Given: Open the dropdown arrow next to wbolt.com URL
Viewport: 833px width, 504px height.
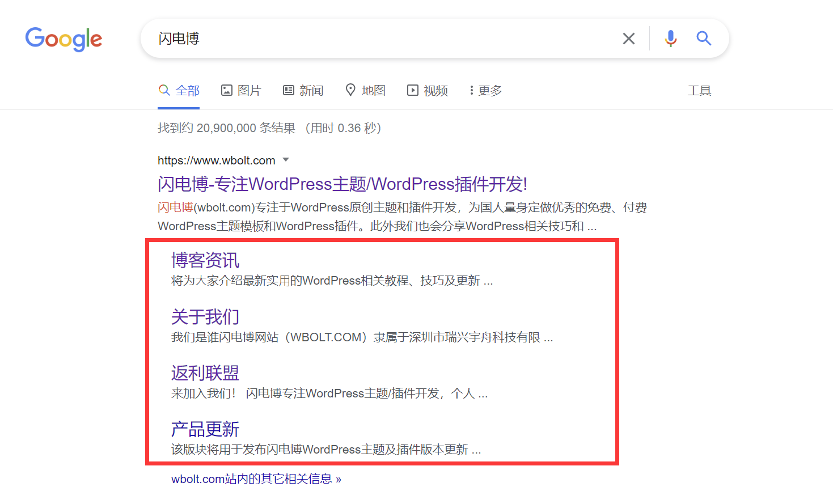Looking at the screenshot, I should [x=286, y=160].
